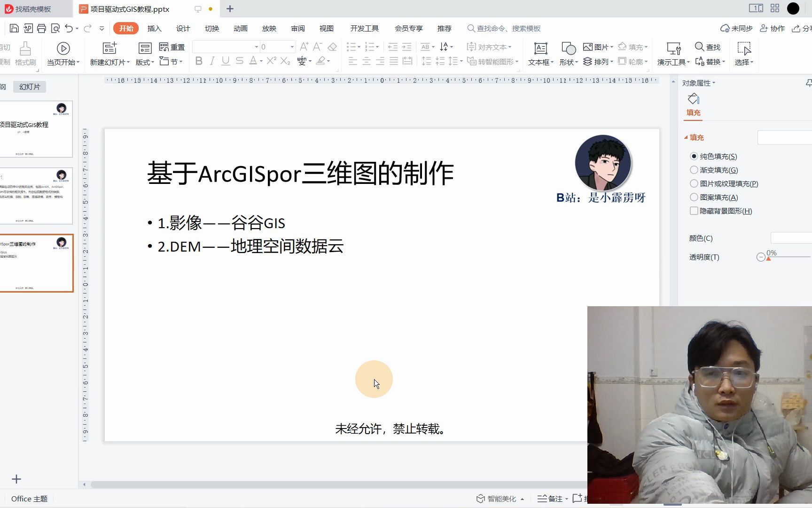Collapse the 填充 section triangle
The width and height of the screenshot is (812, 508).
click(x=686, y=137)
